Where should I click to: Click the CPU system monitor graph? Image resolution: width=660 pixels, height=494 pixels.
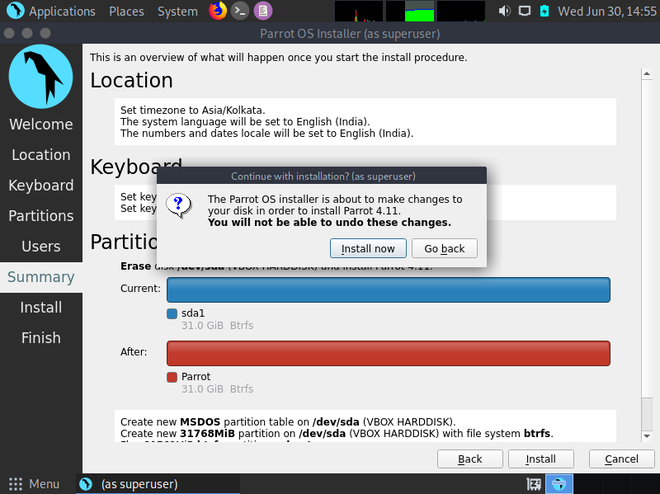tap(359, 11)
